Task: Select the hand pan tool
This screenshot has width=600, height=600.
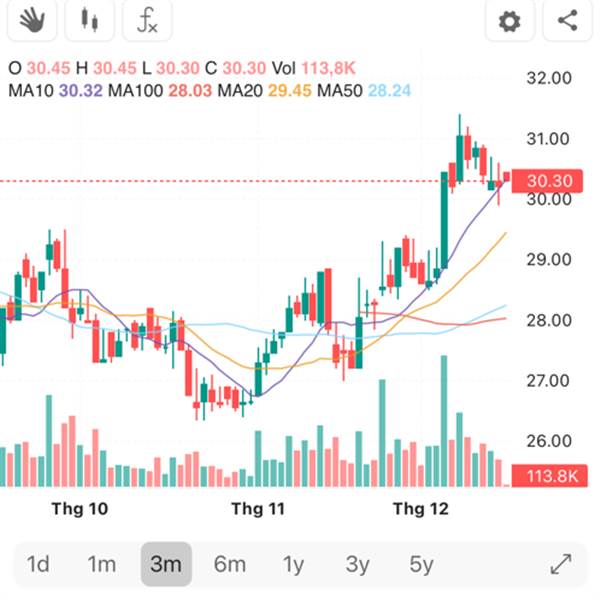Action: click(32, 20)
